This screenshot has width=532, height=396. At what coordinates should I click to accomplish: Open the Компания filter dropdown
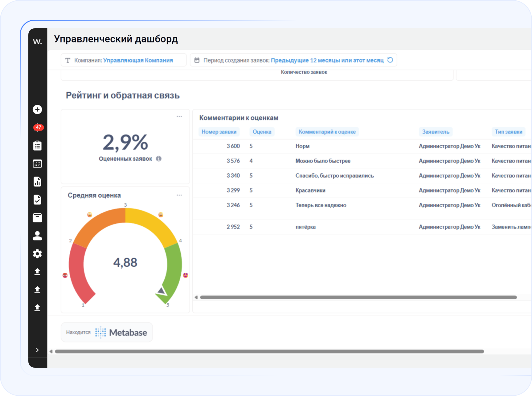(x=124, y=60)
